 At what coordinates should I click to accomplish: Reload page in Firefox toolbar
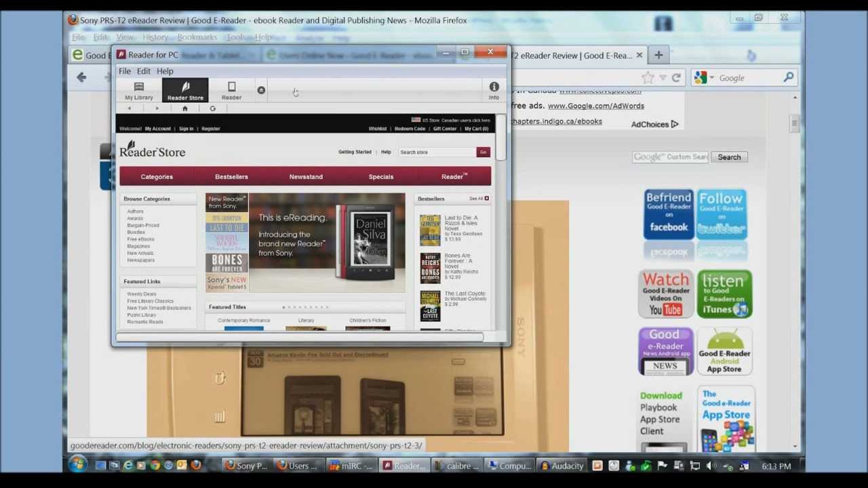pyautogui.click(x=676, y=78)
